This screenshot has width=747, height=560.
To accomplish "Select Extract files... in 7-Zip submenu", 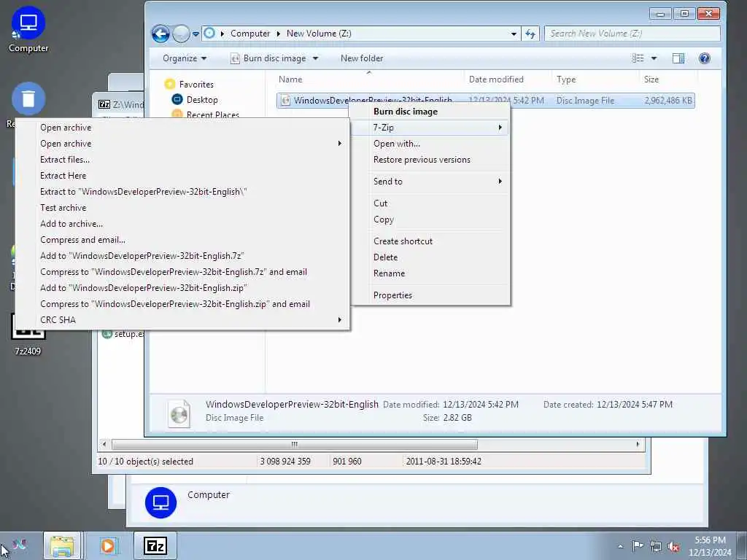I will coord(182,160).
